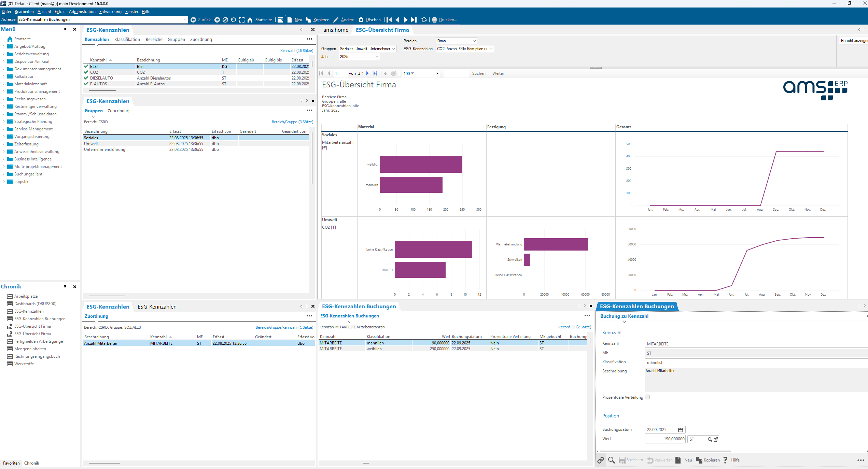The width and height of the screenshot is (868, 469).
Task: Click the Drucken printer icon
Action: click(x=434, y=20)
